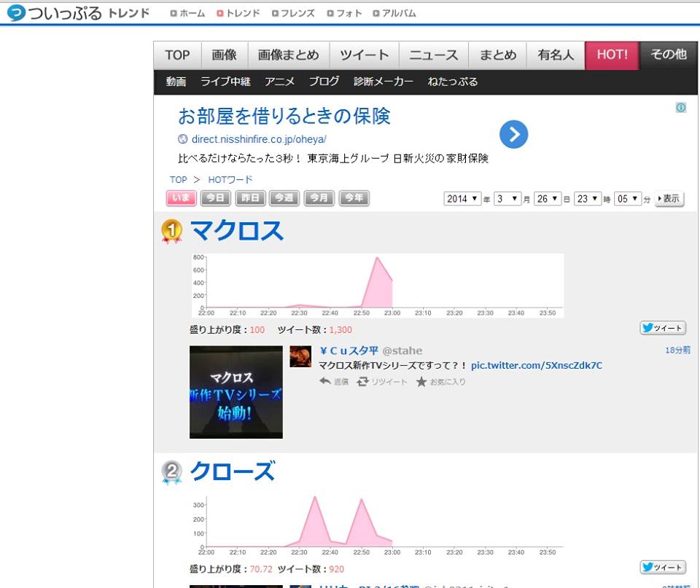Select ブログ in the sub menu
Screen dimensions: 700x588
[324, 82]
